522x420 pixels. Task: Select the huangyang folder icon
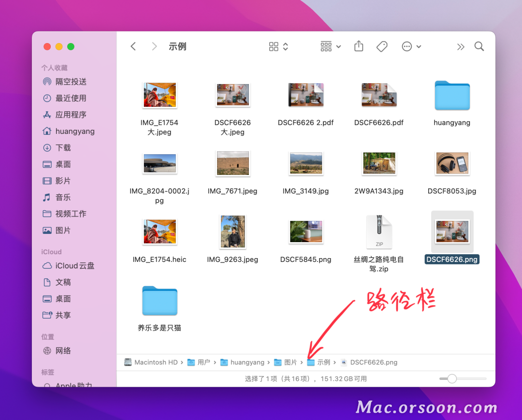pos(452,96)
